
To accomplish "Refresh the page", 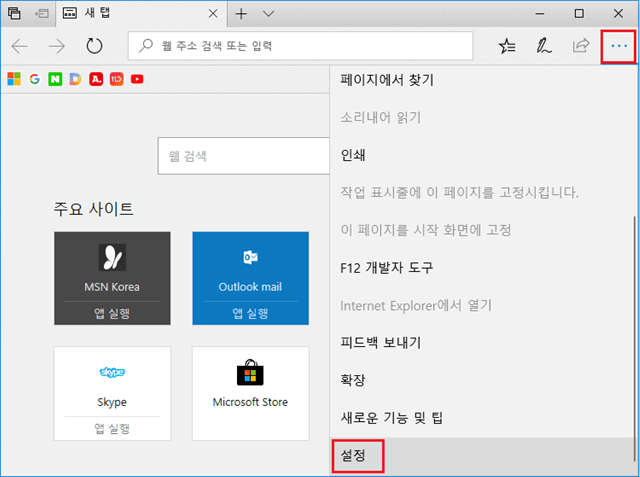I will tap(94, 46).
